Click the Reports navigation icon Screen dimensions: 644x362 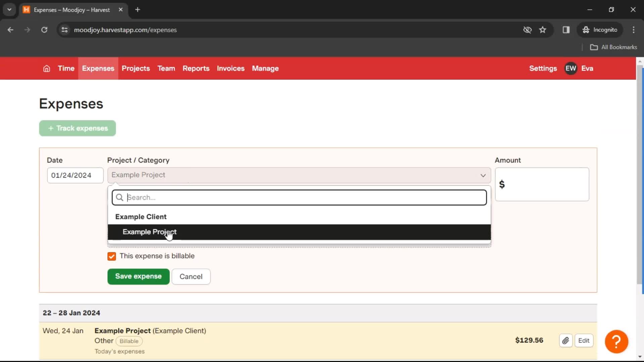pyautogui.click(x=196, y=68)
